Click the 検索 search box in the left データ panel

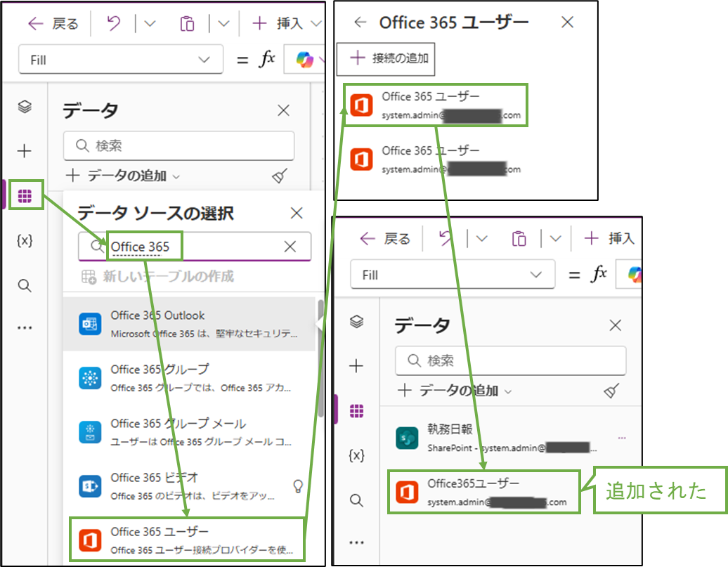(178, 146)
